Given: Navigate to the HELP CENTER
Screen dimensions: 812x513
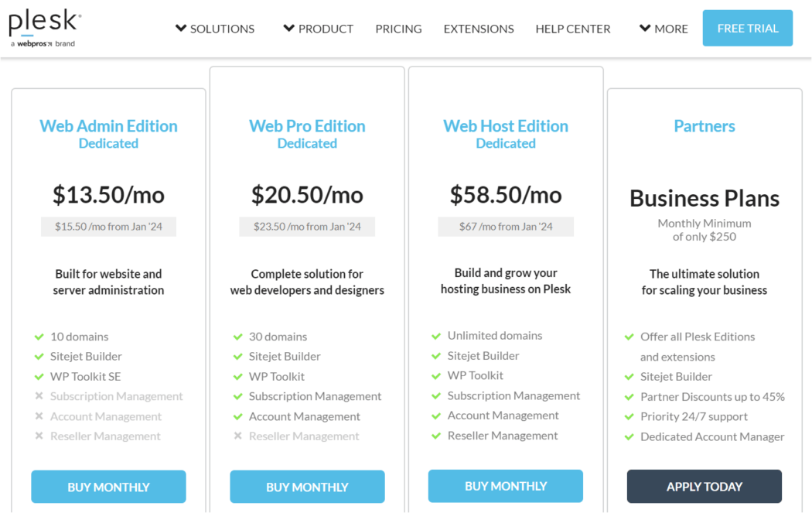Looking at the screenshot, I should pyautogui.click(x=572, y=29).
